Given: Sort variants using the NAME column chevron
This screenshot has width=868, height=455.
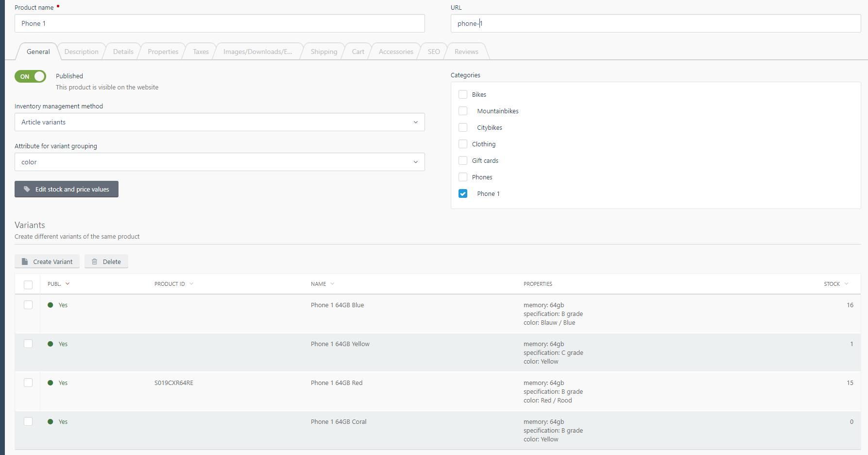Looking at the screenshot, I should (333, 283).
